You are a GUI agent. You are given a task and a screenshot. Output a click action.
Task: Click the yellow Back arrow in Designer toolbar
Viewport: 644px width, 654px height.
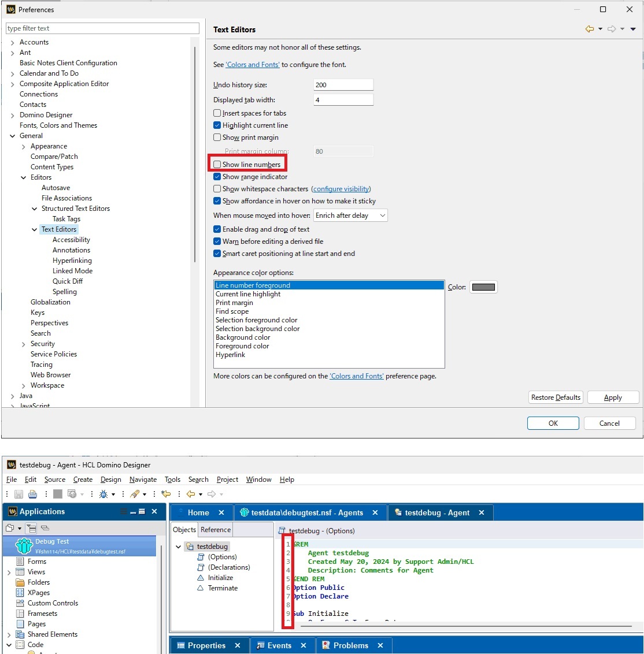(x=191, y=494)
